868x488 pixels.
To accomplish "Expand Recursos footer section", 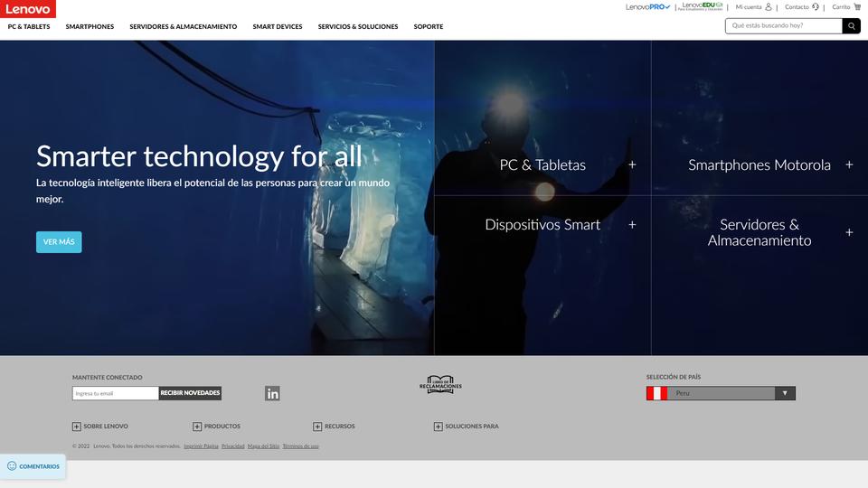I will coord(334,427).
